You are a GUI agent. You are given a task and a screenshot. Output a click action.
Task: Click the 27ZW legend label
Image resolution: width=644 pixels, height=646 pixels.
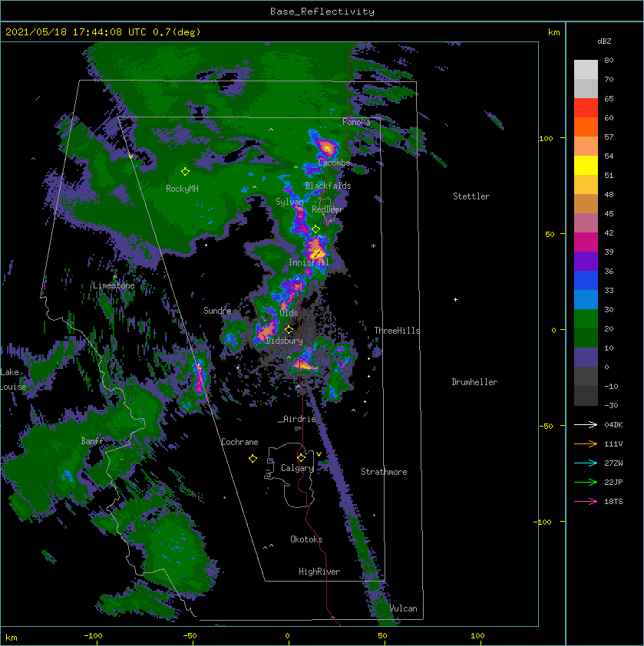pyautogui.click(x=613, y=463)
